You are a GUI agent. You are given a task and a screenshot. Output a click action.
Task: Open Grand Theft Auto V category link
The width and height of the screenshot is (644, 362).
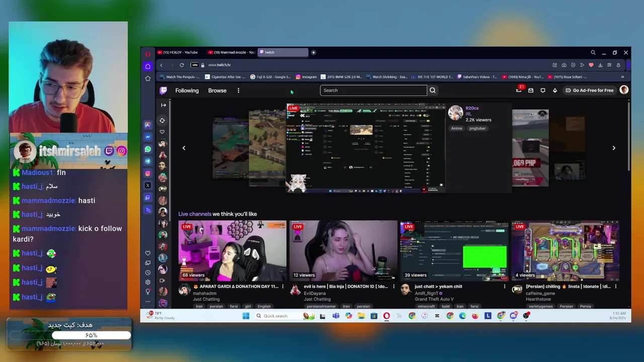434,299
